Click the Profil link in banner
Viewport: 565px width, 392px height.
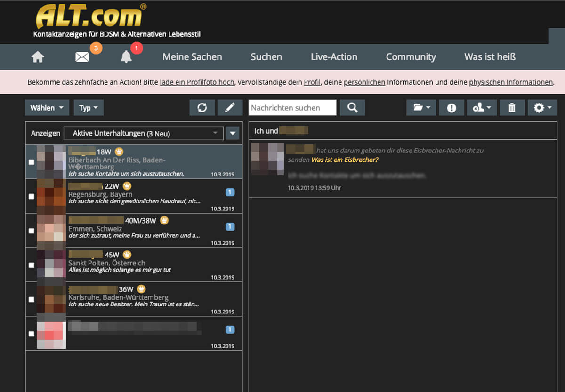(x=312, y=82)
